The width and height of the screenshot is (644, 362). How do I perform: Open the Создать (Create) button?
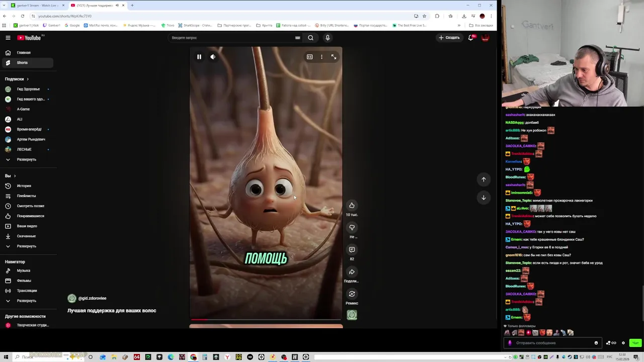(x=449, y=38)
